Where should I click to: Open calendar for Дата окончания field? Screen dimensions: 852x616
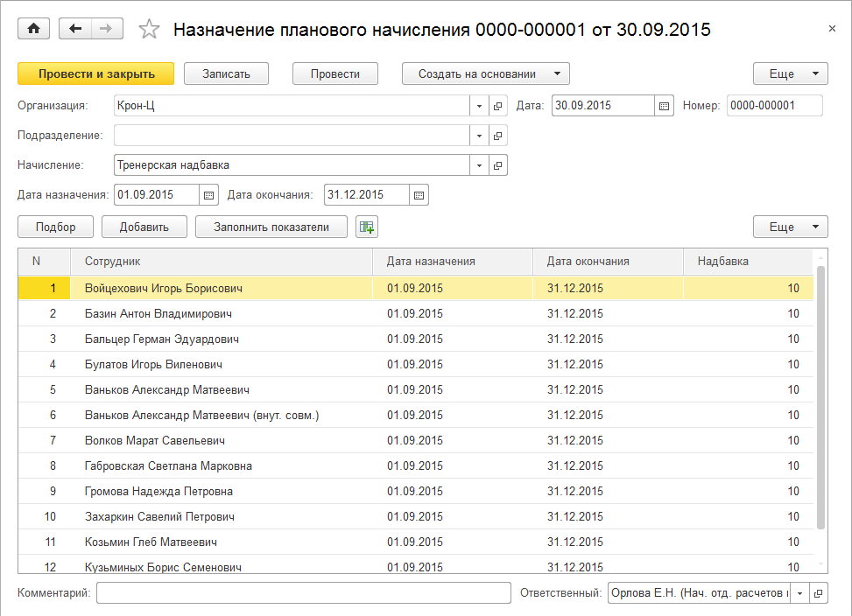pyautogui.click(x=419, y=194)
